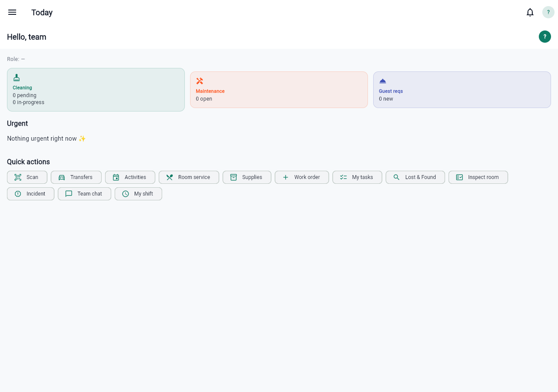Click the car icon for Transfers
558x392 pixels.
61,177
